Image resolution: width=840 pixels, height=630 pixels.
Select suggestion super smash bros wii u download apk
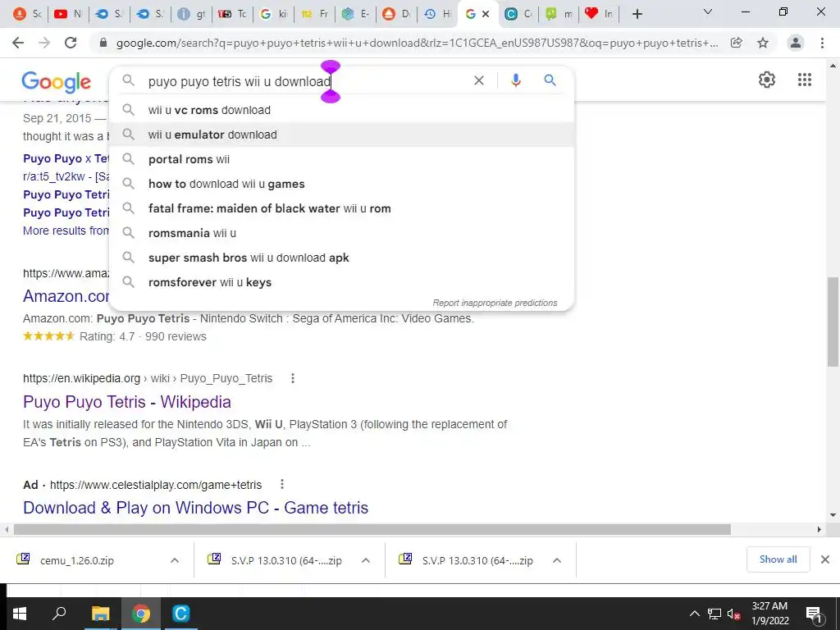(x=341, y=258)
